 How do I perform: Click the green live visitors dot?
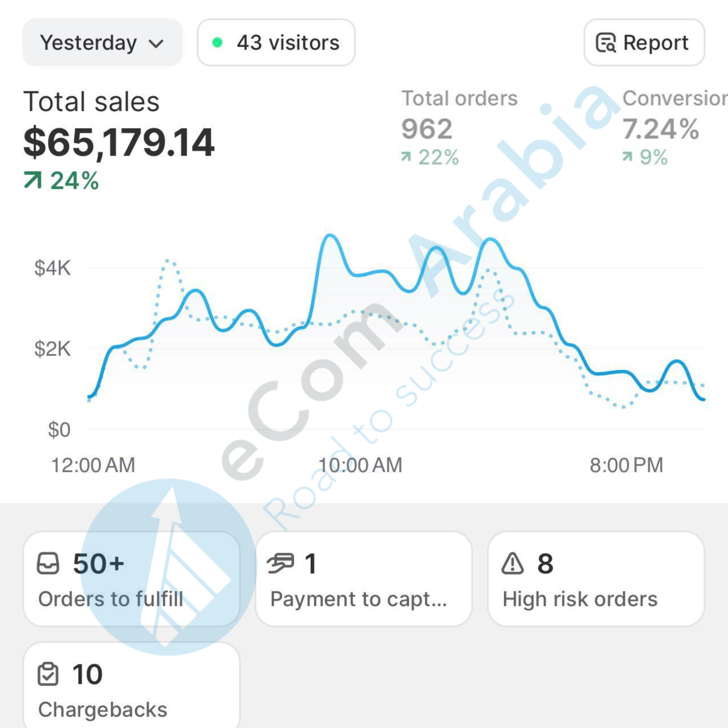tap(217, 42)
